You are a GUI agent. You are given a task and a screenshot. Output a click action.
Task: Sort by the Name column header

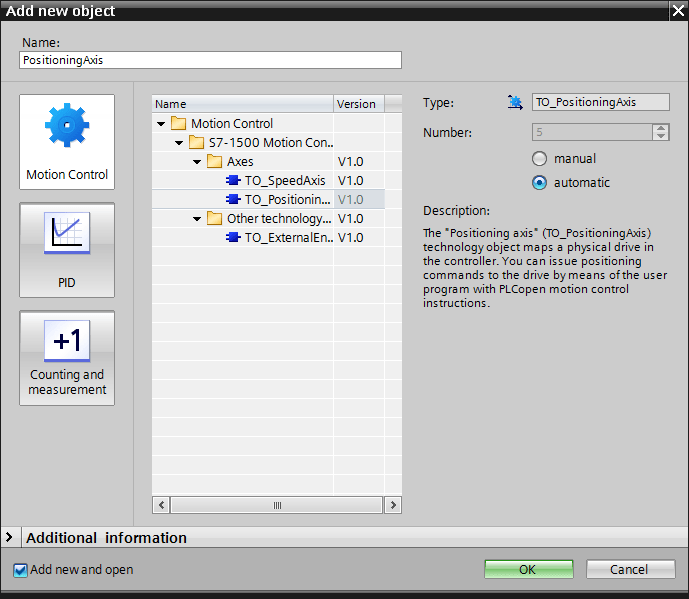(x=242, y=104)
